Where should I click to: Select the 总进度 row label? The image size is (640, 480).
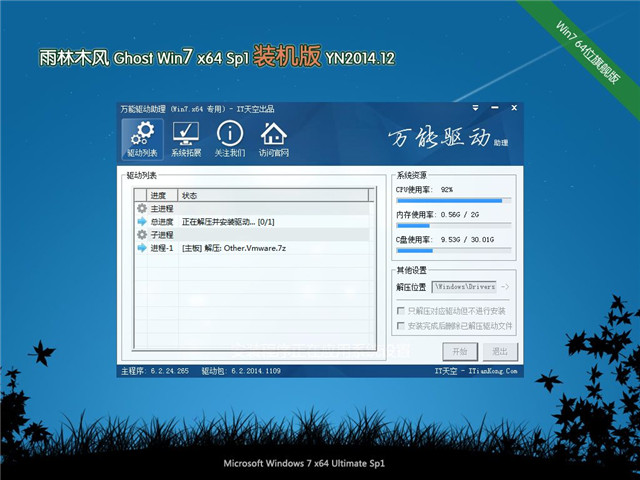(x=162, y=222)
